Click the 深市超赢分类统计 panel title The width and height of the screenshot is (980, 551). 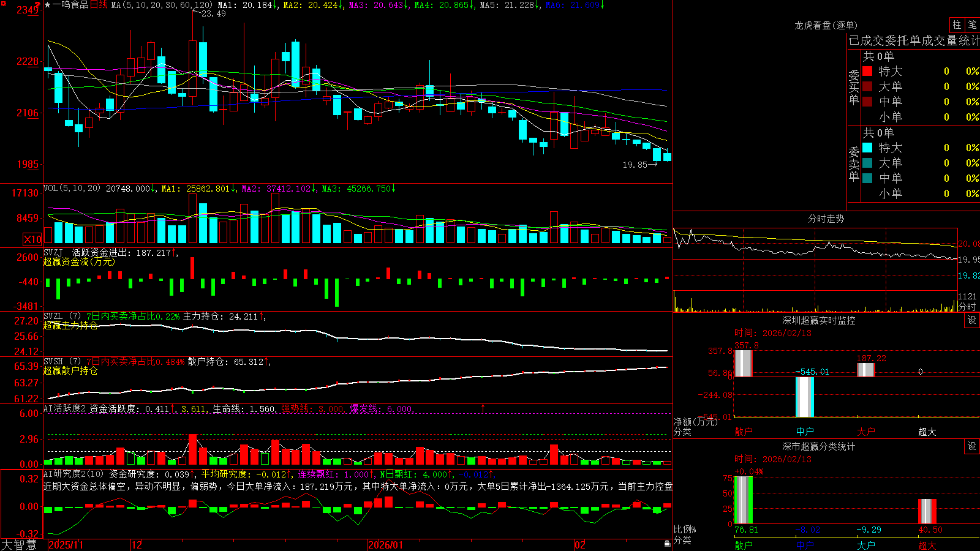pos(819,446)
